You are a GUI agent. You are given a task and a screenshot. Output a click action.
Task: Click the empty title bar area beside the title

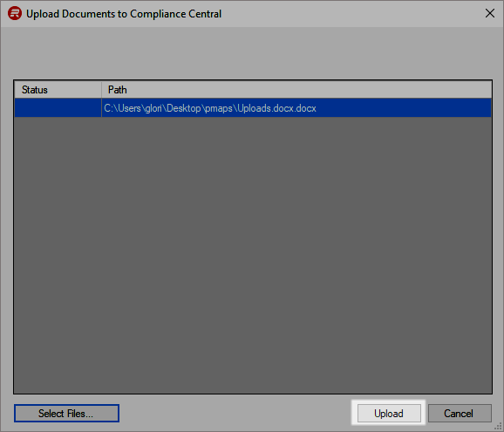(x=351, y=13)
